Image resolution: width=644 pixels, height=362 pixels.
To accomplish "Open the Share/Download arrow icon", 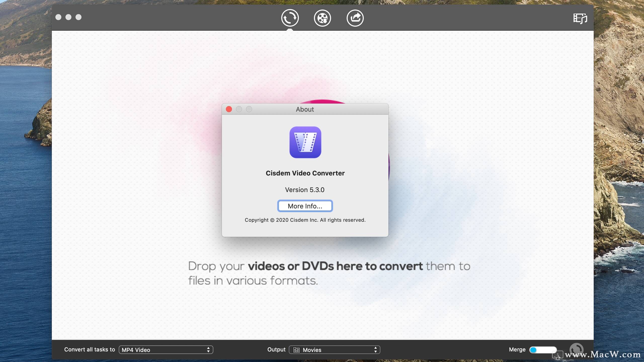I will 355,18.
